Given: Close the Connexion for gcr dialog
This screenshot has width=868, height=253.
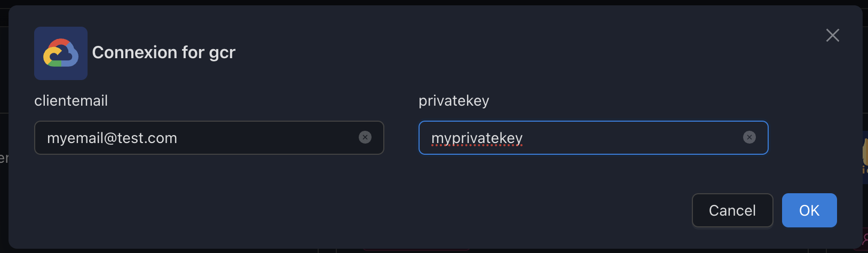Looking at the screenshot, I should pos(833,35).
